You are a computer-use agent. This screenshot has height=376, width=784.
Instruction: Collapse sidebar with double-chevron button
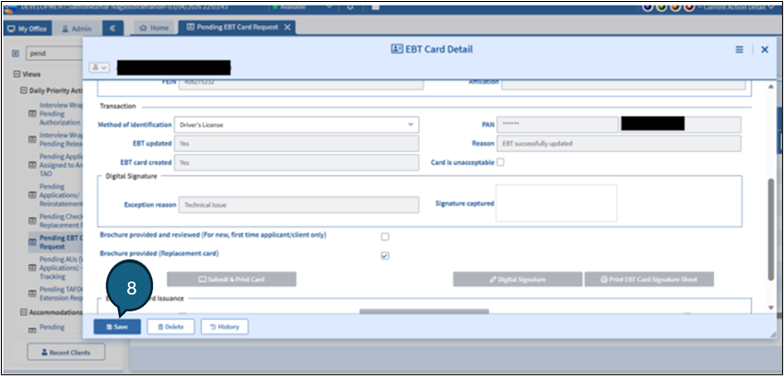click(113, 28)
